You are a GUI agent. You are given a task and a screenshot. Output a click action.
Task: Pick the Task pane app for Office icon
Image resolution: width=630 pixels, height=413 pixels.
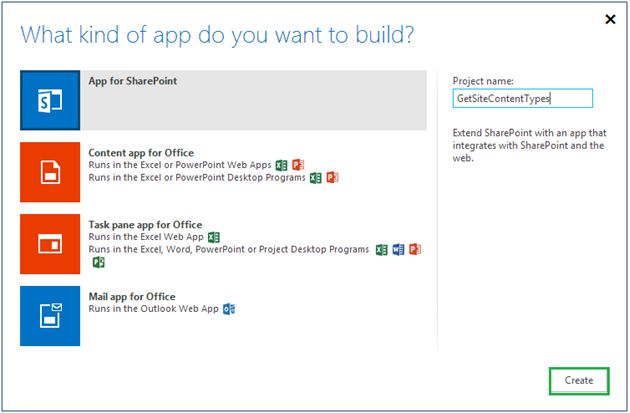coord(50,243)
